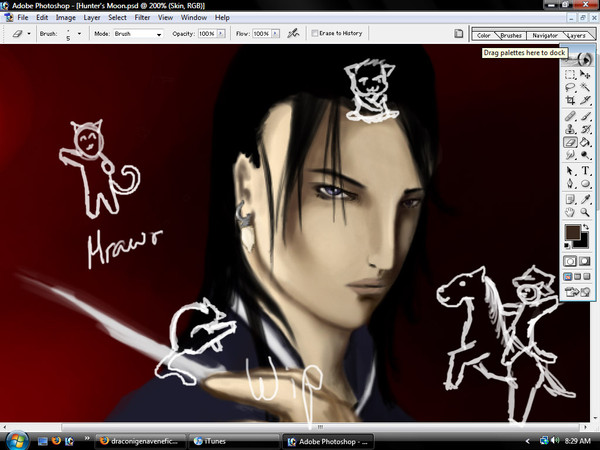
Task: Open the Opacity slider arrow
Action: (221, 34)
